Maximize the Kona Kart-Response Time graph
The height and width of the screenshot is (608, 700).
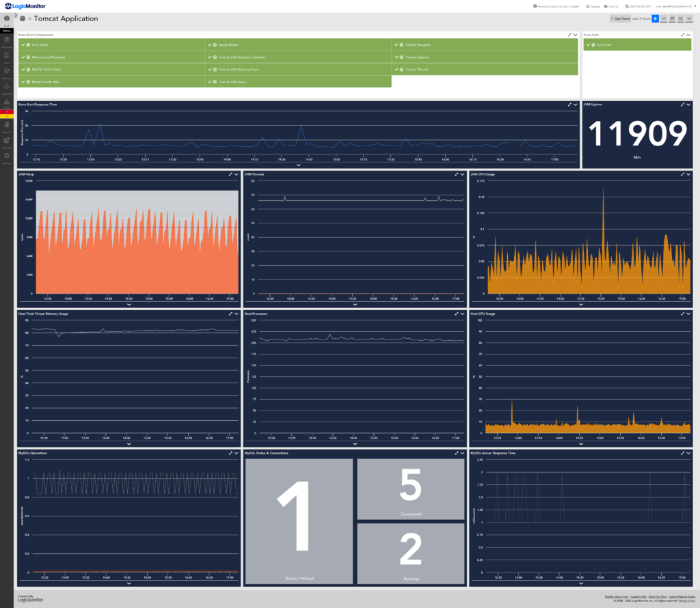coord(569,105)
